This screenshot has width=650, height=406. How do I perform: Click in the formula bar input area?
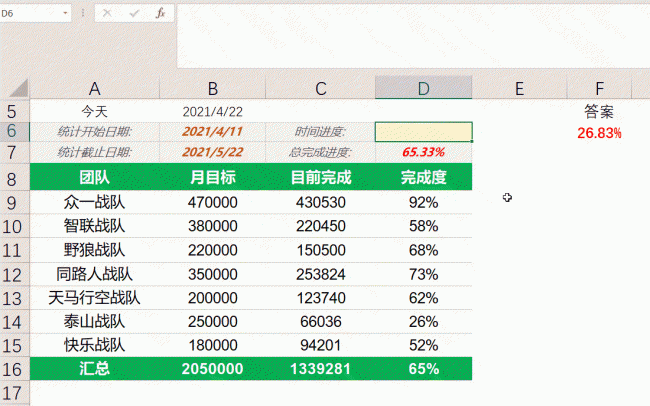[x=413, y=36]
